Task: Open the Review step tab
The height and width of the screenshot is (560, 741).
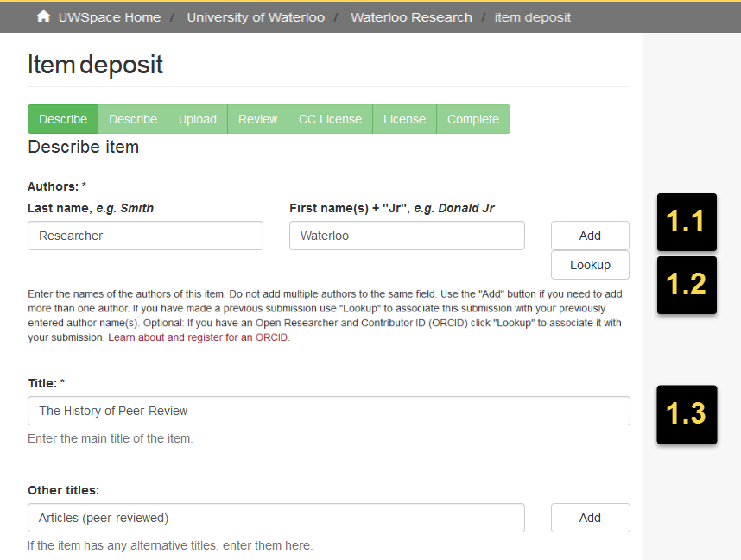Action: coord(256,119)
